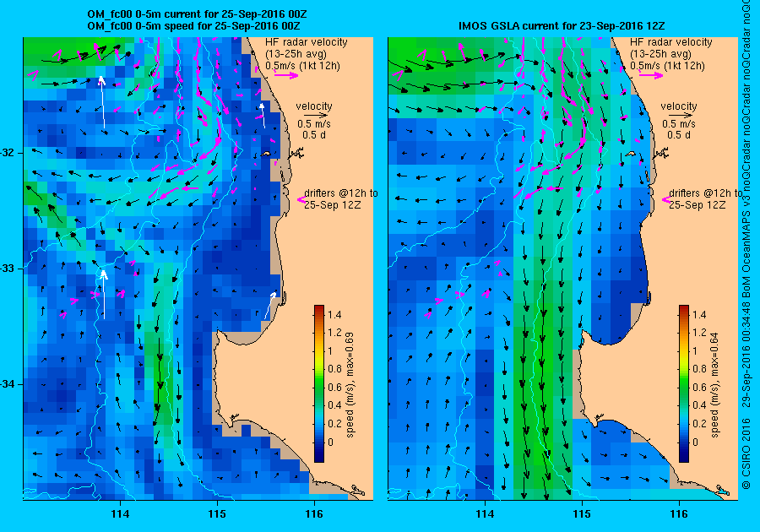Click the magenta HF radar legend arrow in right map
Image resolution: width=760 pixels, height=532 pixels.
(x=651, y=74)
